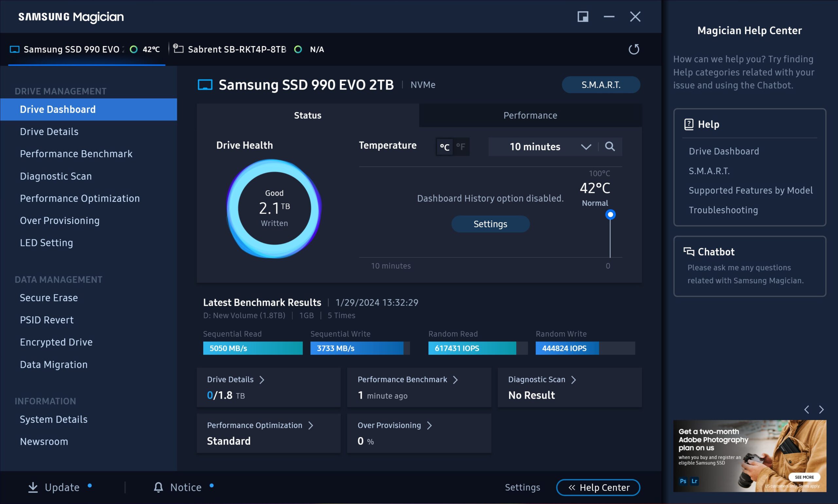Open the Over Provisioning card arrow
This screenshot has height=504, width=838.
point(429,426)
